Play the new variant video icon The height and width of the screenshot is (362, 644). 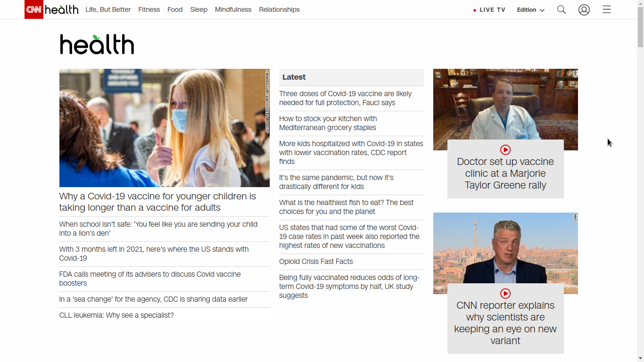click(505, 294)
